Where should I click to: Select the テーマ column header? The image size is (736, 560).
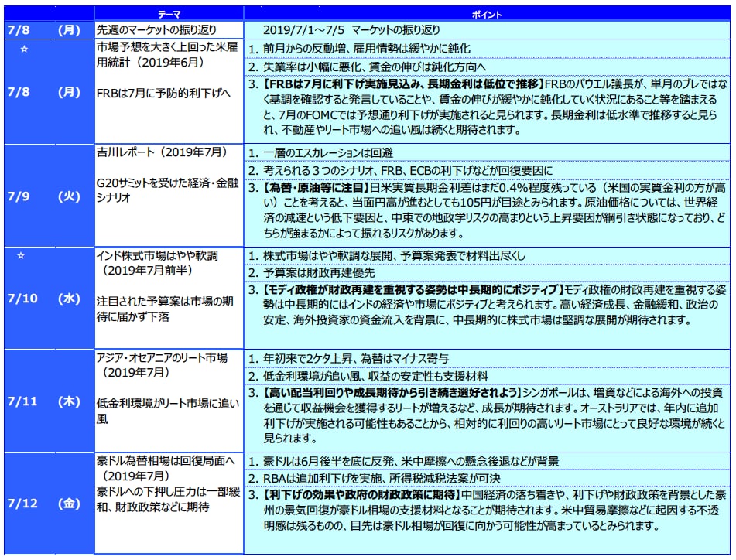click(168, 14)
